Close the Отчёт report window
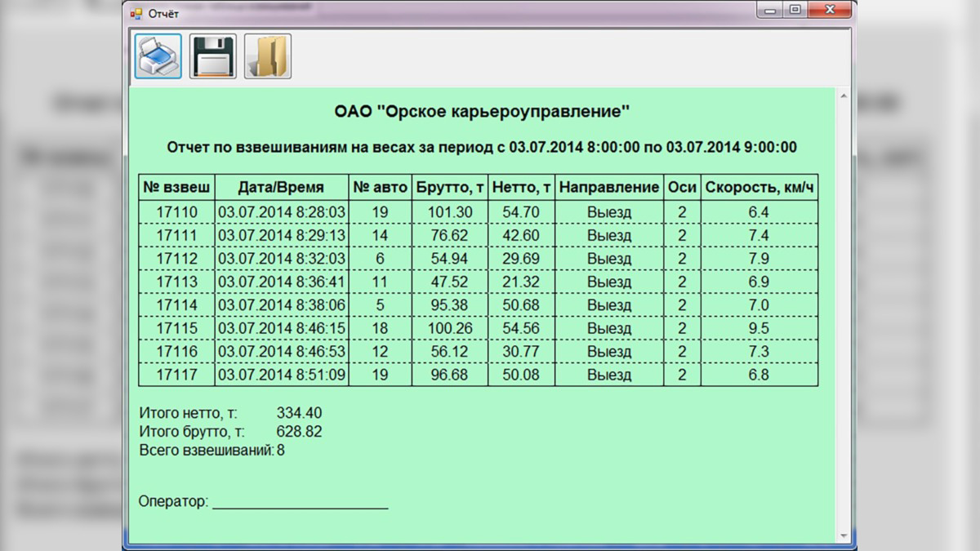The image size is (980, 551). click(831, 10)
